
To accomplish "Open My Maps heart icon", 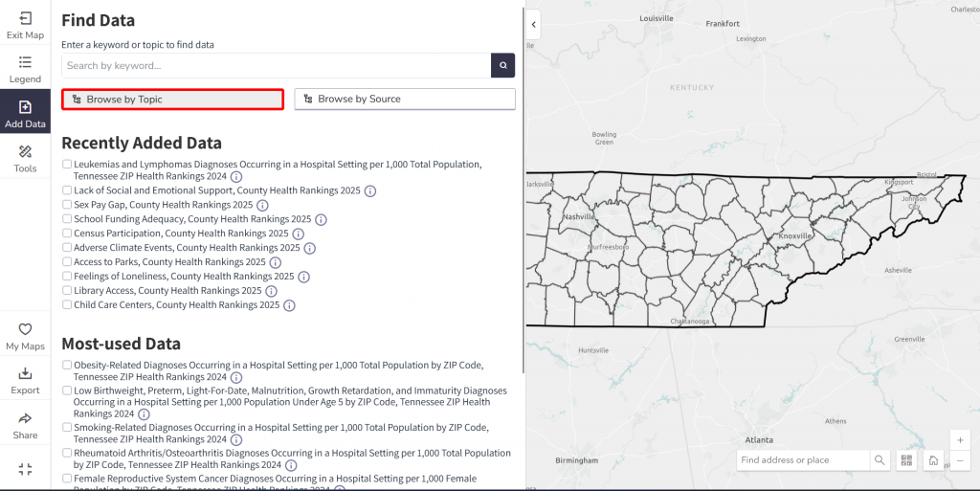I will coord(25,329).
